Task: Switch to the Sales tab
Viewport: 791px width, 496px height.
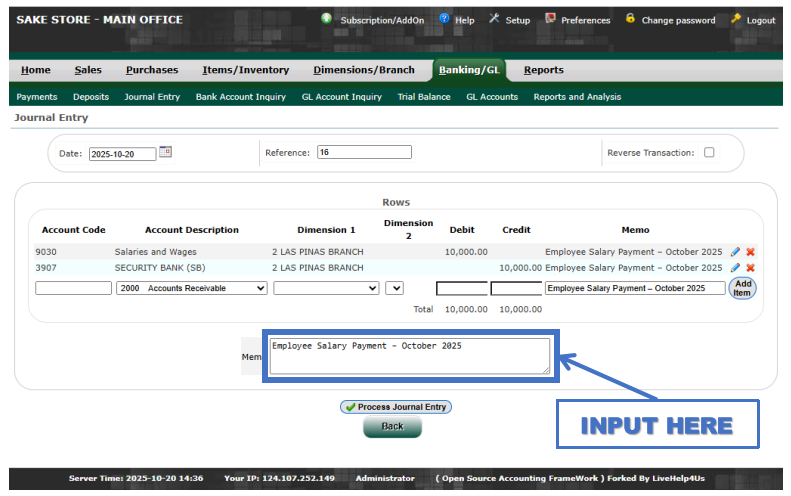Action: [x=88, y=70]
